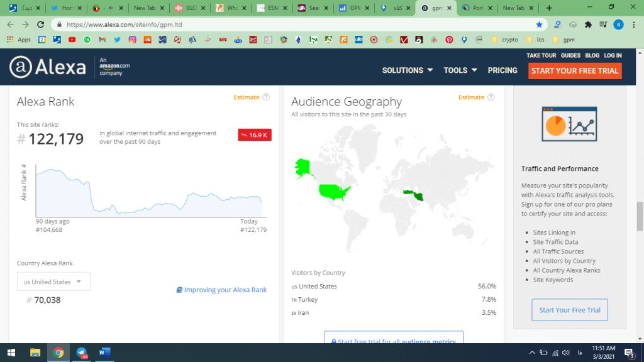Reload the page with the refresh button
Screen dimensions: 644x362
tap(41, 25)
